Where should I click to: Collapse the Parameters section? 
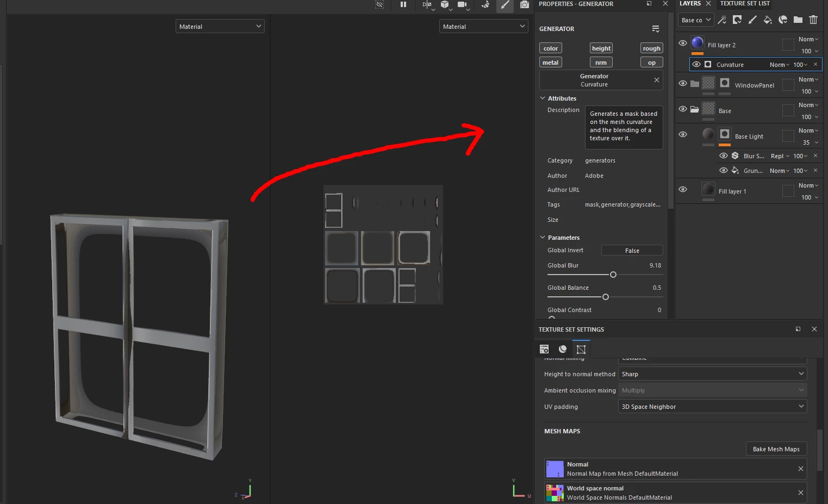[559, 238]
